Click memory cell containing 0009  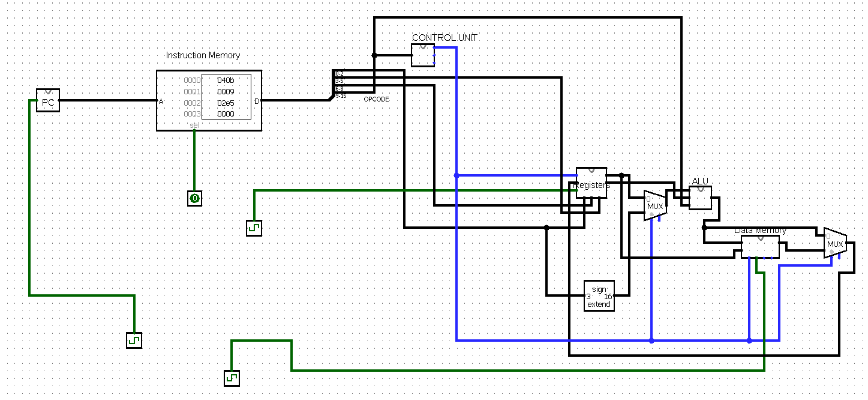click(226, 91)
